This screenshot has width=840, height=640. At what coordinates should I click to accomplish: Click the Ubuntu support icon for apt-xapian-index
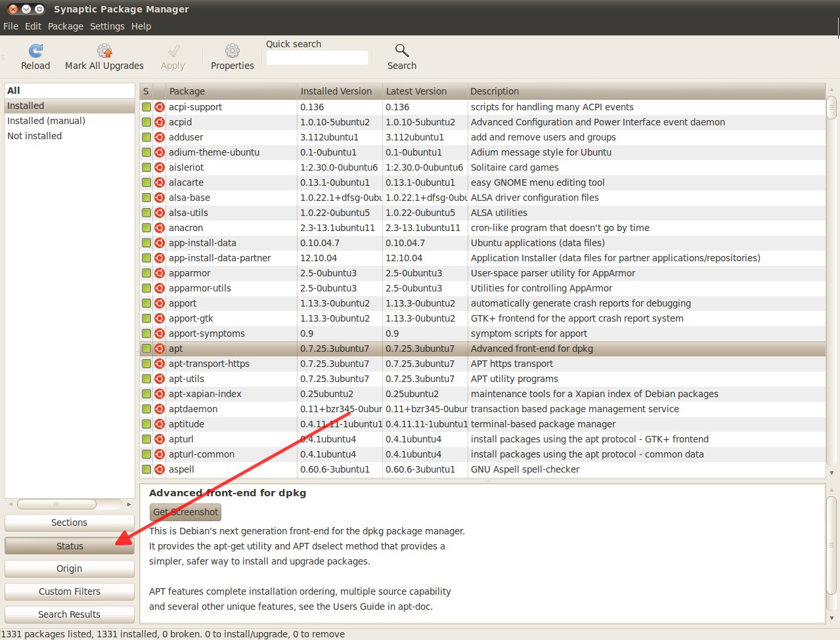159,394
